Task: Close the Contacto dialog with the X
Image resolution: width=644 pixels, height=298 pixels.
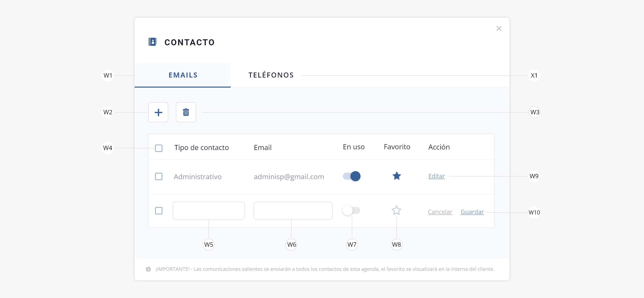Action: tap(499, 28)
